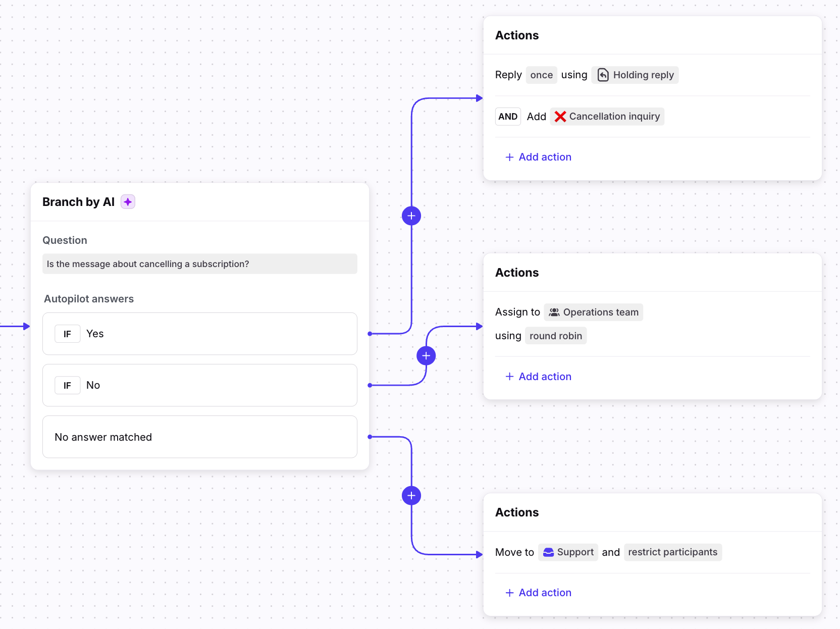
Task: Click the plus node on the No branch connector
Action: tap(426, 356)
